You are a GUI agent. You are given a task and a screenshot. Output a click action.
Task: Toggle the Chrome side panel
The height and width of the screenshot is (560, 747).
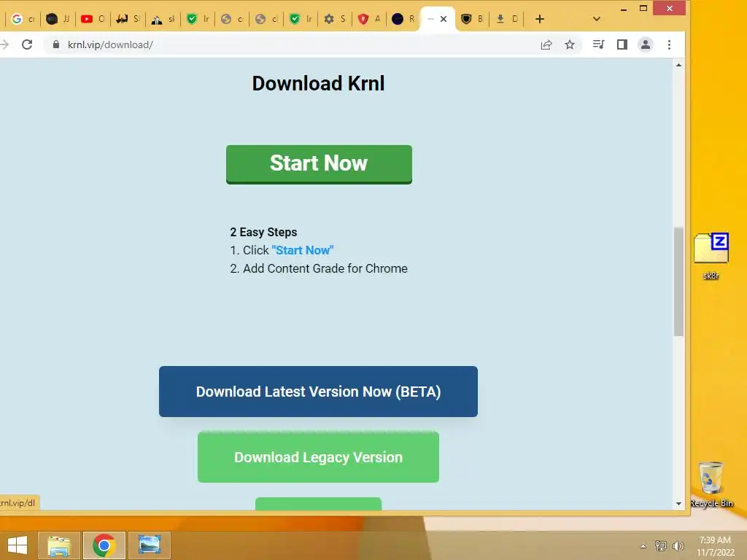tap(622, 44)
